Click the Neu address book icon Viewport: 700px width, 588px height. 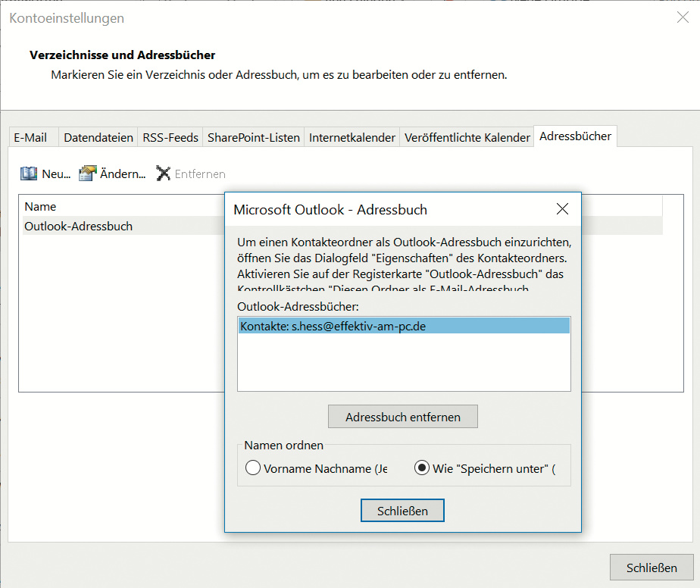pyautogui.click(x=29, y=174)
